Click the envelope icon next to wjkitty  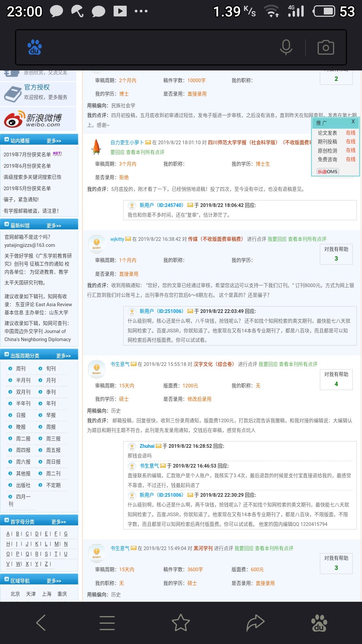click(128, 239)
